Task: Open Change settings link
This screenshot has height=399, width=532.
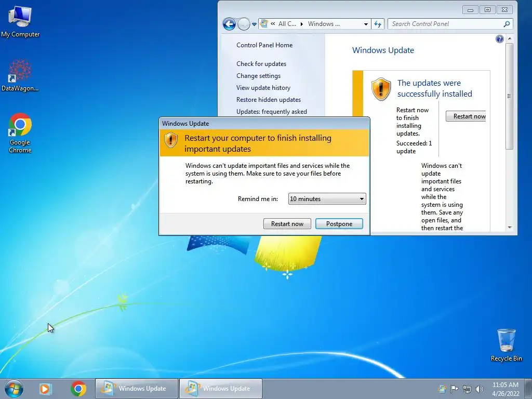Action: pos(259,76)
